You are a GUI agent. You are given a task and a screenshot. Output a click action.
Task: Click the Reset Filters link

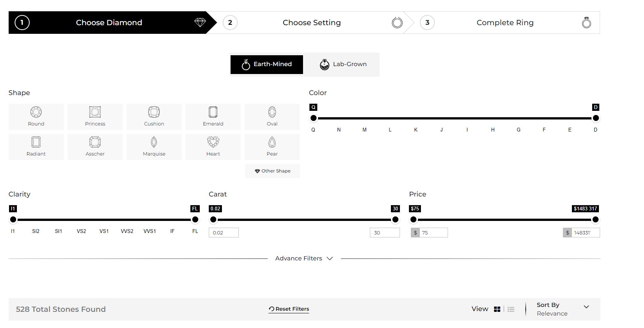(289, 309)
